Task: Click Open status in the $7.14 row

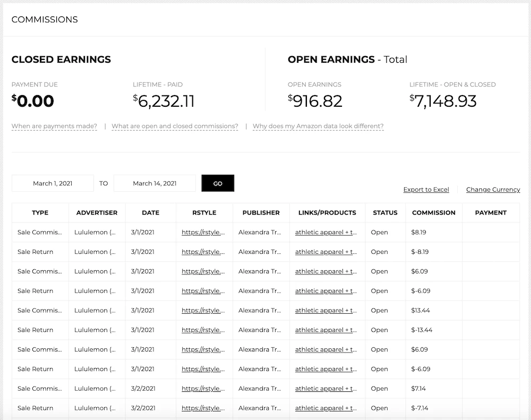Action: pos(379,389)
